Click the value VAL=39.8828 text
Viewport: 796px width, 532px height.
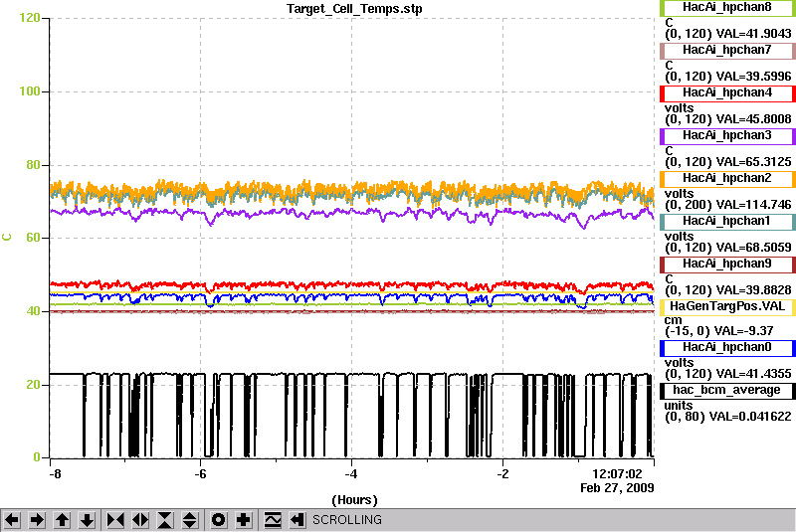(x=753, y=290)
